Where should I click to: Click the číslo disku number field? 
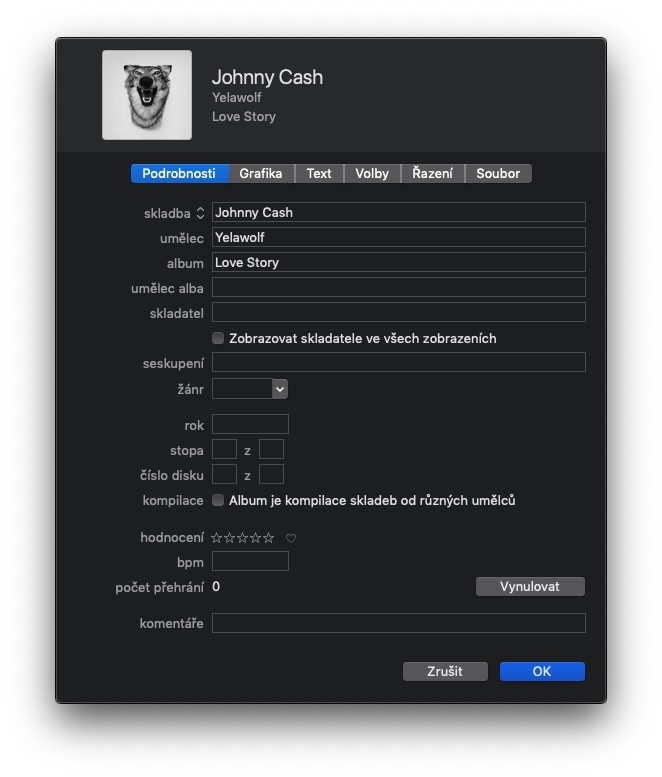[x=224, y=474]
